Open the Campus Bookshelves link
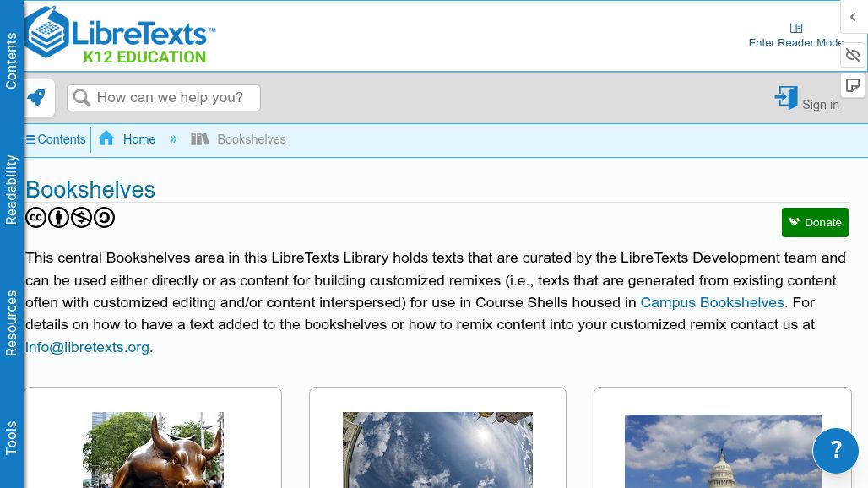868x488 pixels. (x=712, y=302)
